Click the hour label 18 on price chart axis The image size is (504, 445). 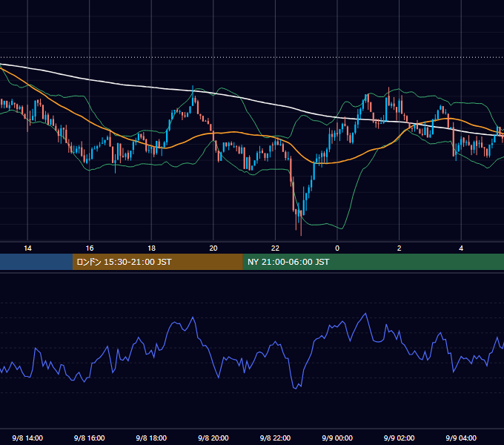point(151,248)
